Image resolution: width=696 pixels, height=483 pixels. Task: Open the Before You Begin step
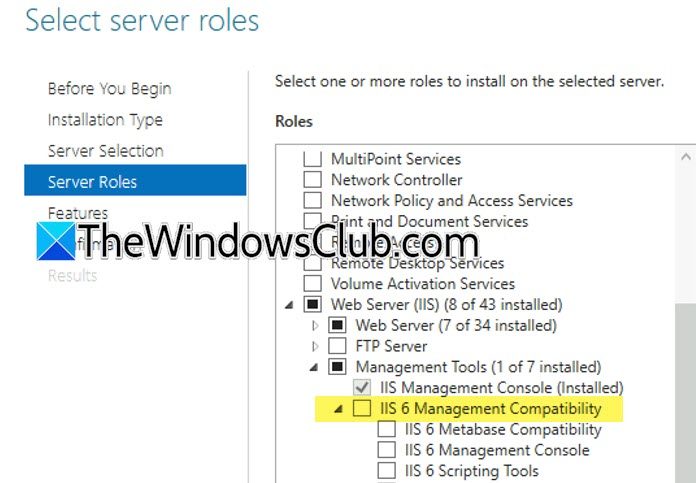[x=109, y=89]
